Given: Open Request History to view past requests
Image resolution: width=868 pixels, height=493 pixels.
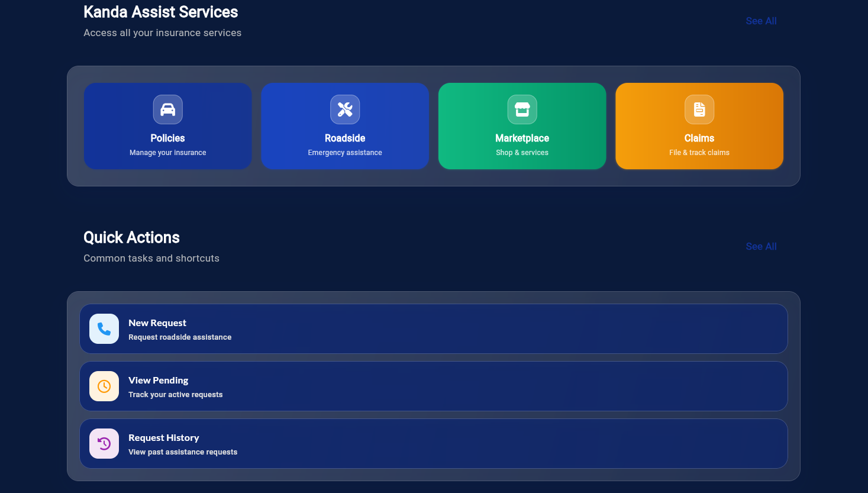Looking at the screenshot, I should pos(433,443).
